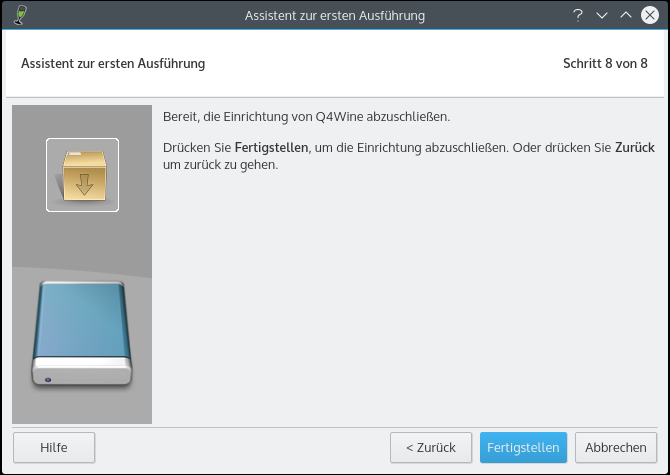Maximize the window using the up chevron
The height and width of the screenshot is (475, 670).
625,15
